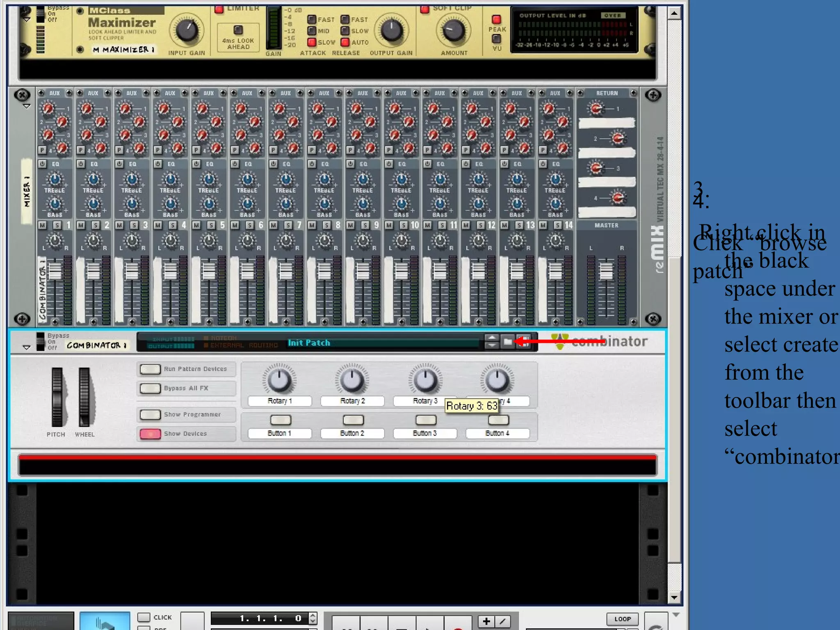The width and height of the screenshot is (840, 630).
Task: Collapse the Mixer 1 device with fold arrow
Action: [27, 106]
